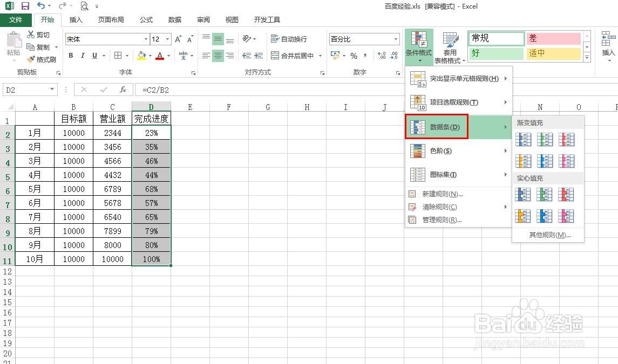The height and width of the screenshot is (364, 618).
Task: Toggle middle vertical alignment
Action: [218, 39]
